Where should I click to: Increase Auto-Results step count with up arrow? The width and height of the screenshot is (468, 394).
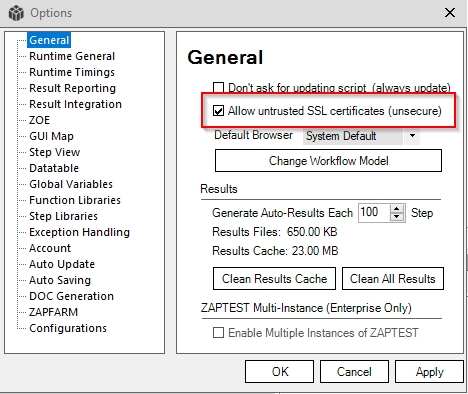[x=397, y=209]
